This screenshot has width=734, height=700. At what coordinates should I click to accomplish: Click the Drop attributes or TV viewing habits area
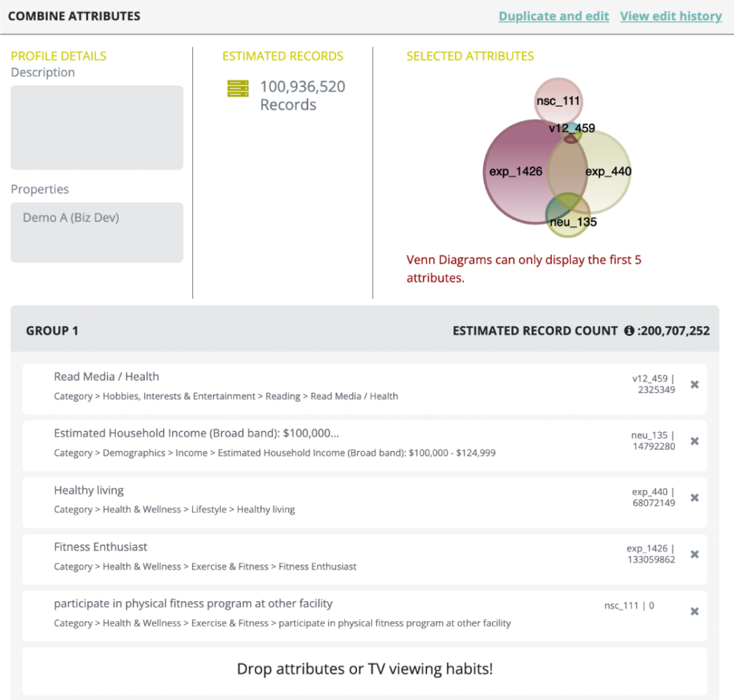[x=366, y=668]
